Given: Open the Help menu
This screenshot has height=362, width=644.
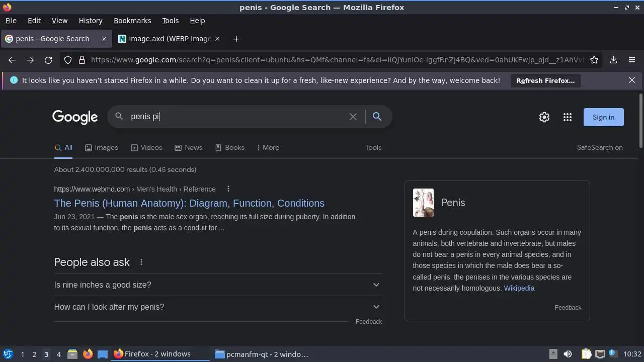Looking at the screenshot, I should point(197,21).
